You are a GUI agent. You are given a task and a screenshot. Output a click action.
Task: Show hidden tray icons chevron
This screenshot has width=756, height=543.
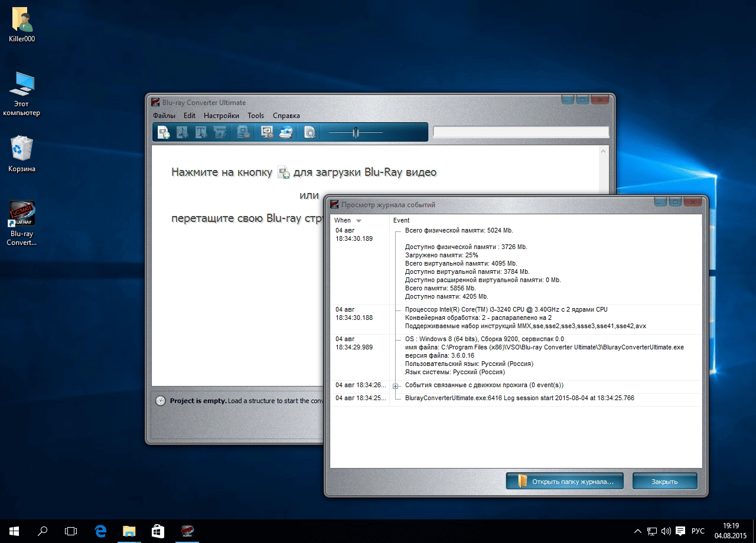[638, 531]
